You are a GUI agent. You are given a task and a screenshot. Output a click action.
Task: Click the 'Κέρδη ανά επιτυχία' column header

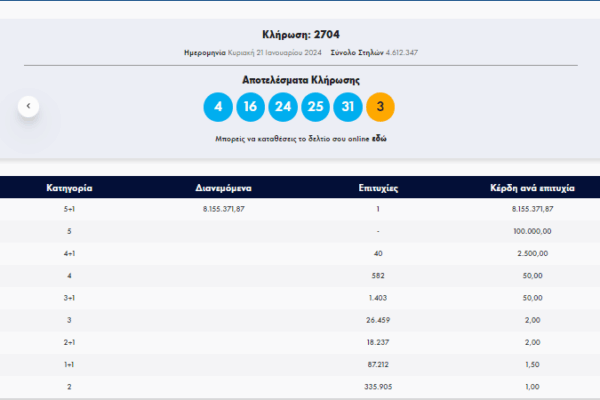[532, 187]
